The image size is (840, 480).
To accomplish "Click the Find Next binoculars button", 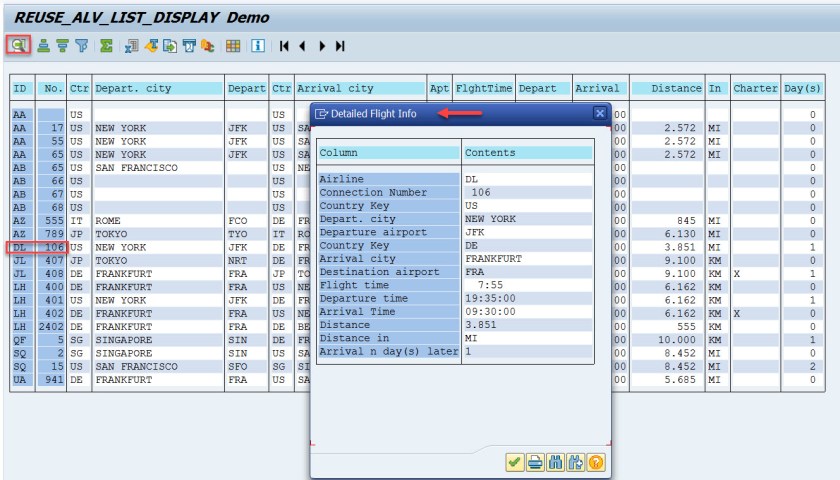I will click(x=575, y=462).
